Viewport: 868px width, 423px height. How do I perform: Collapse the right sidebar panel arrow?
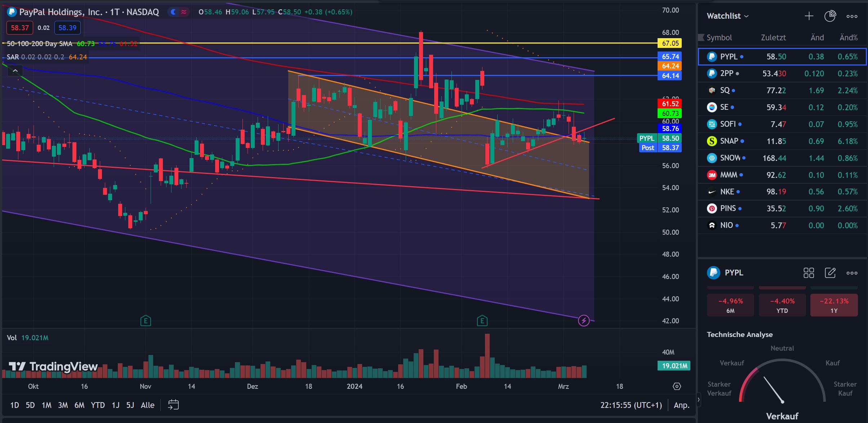click(699, 399)
